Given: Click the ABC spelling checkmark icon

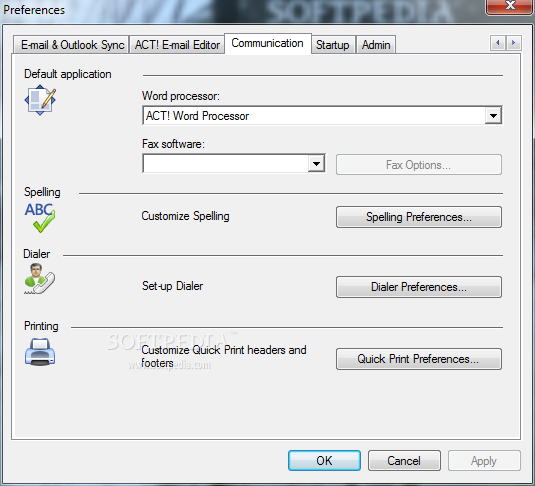Looking at the screenshot, I should click(x=40, y=218).
